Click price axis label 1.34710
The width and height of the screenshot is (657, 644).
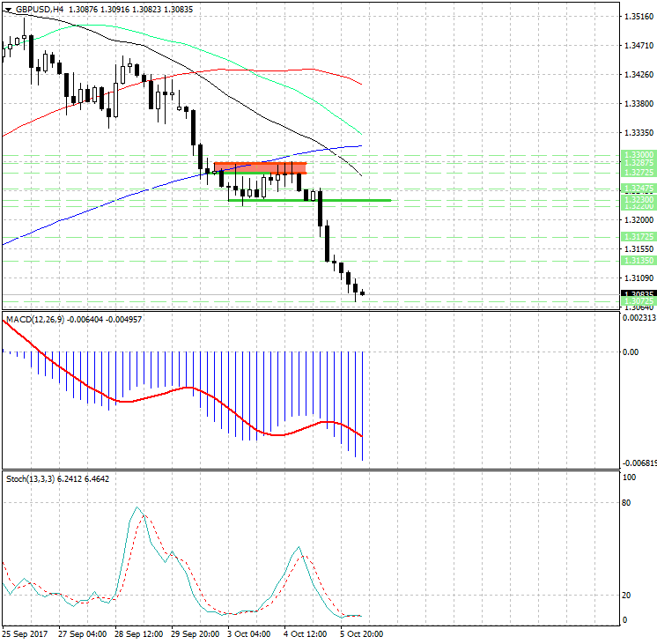639,45
